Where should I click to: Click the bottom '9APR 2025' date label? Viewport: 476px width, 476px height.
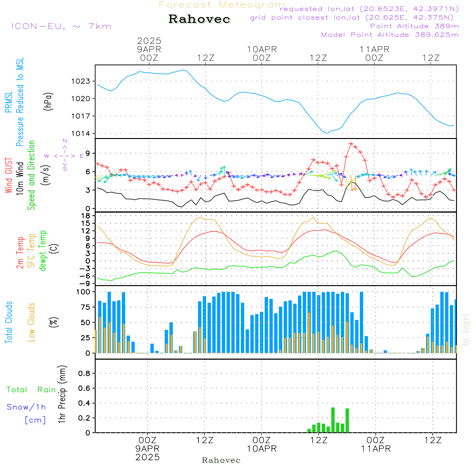(148, 453)
